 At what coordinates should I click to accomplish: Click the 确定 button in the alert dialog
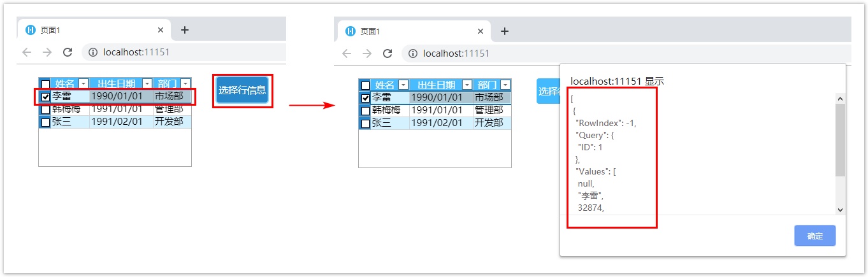click(814, 236)
